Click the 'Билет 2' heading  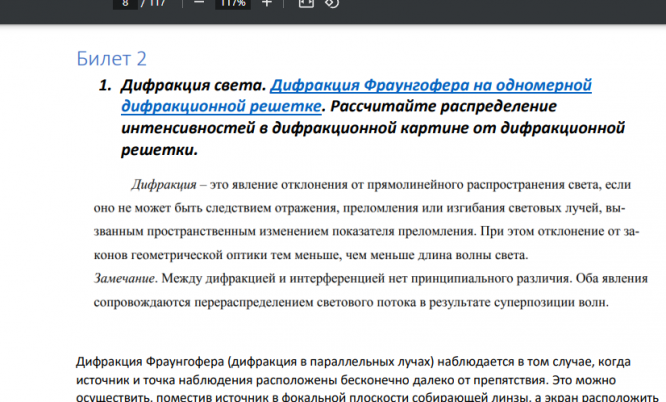(x=111, y=59)
